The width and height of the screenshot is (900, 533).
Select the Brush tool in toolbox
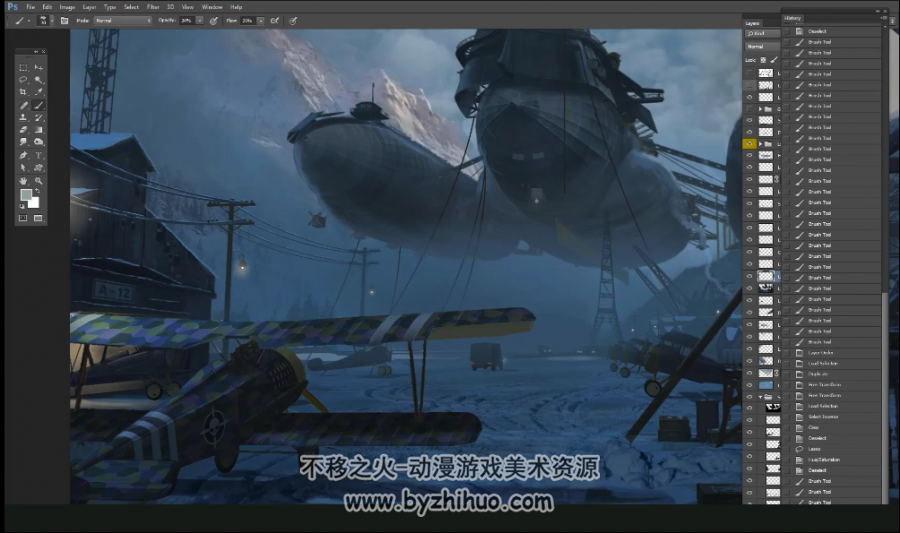38,106
